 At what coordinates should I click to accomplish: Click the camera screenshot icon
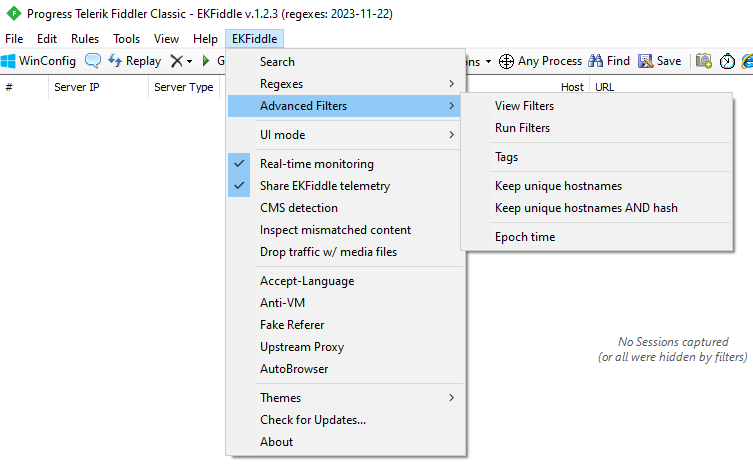(x=704, y=61)
